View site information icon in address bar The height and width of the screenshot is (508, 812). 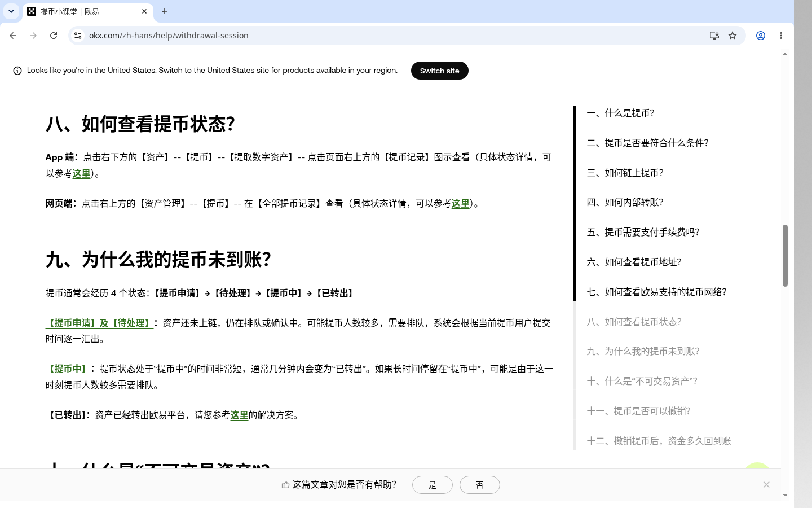coord(78,36)
